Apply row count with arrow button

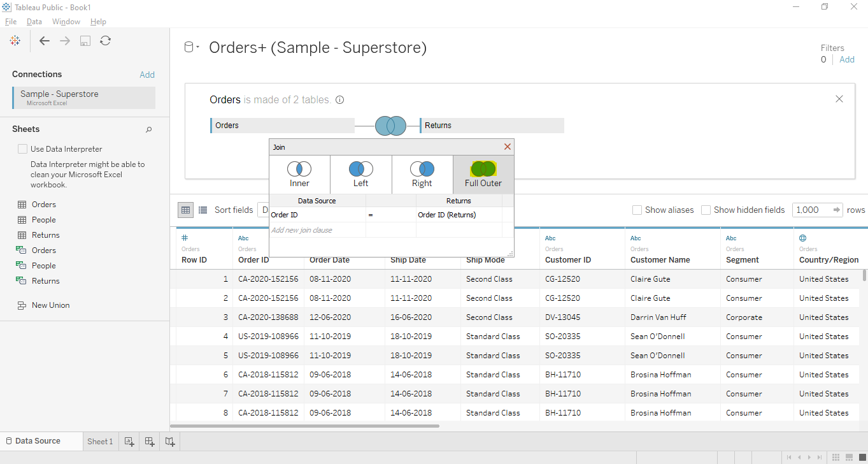[836, 210]
